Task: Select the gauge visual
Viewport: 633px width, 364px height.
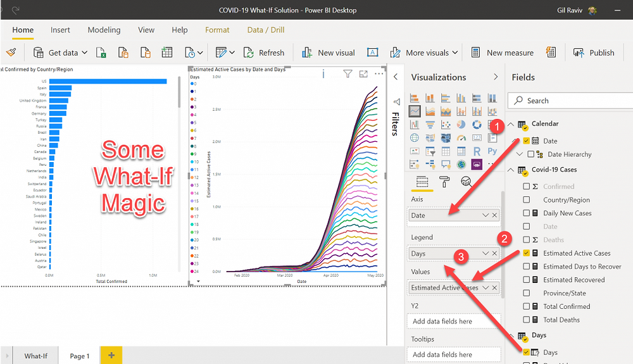Action: click(x=461, y=138)
